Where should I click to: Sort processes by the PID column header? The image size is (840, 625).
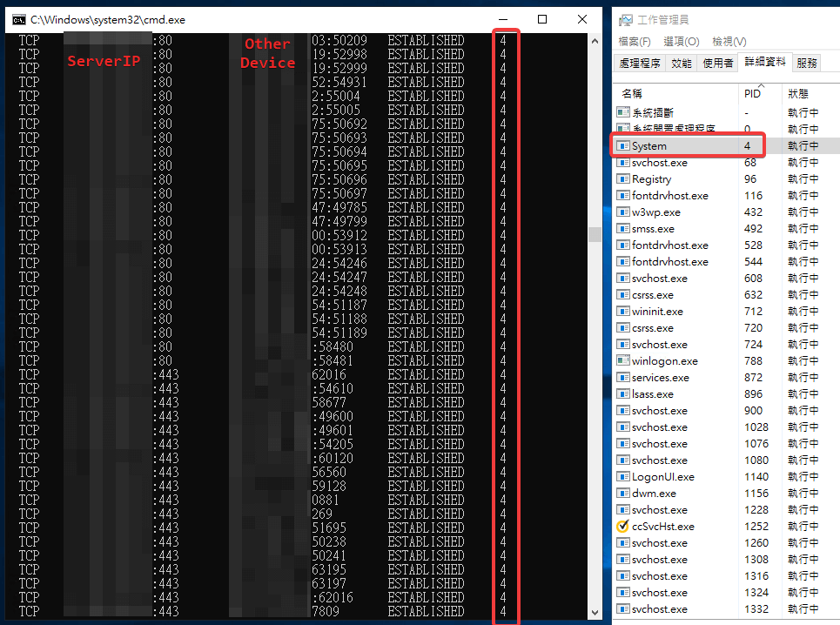click(x=752, y=93)
